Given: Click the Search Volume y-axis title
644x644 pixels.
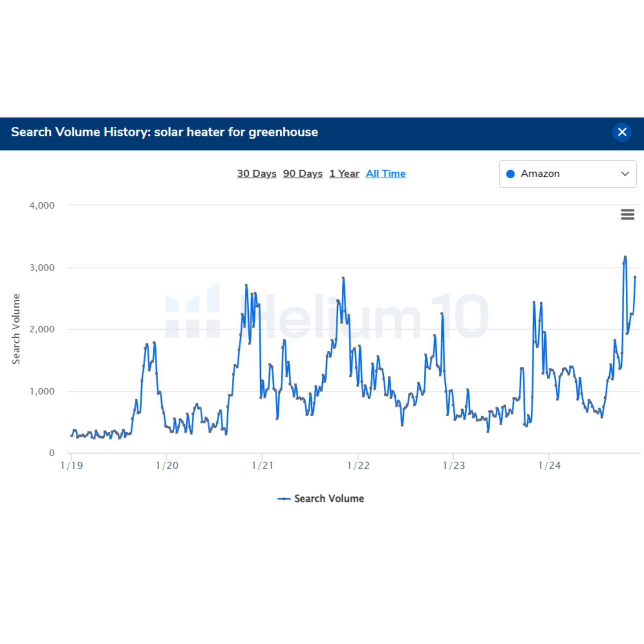Looking at the screenshot, I should [16, 329].
